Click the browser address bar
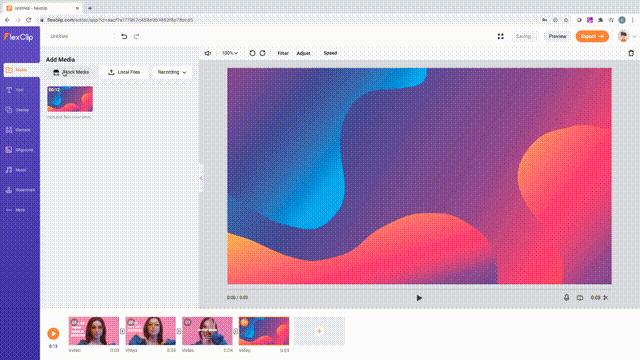 [x=286, y=20]
